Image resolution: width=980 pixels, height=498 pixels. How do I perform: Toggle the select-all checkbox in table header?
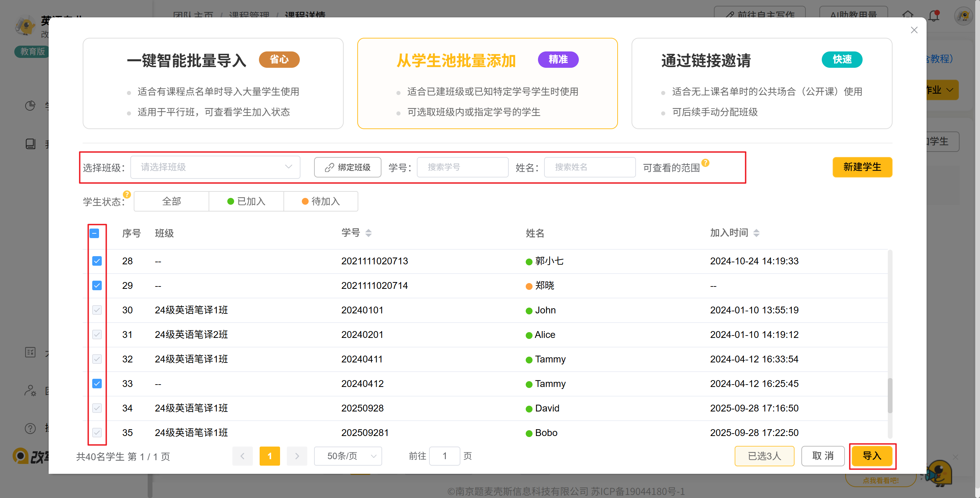(94, 233)
